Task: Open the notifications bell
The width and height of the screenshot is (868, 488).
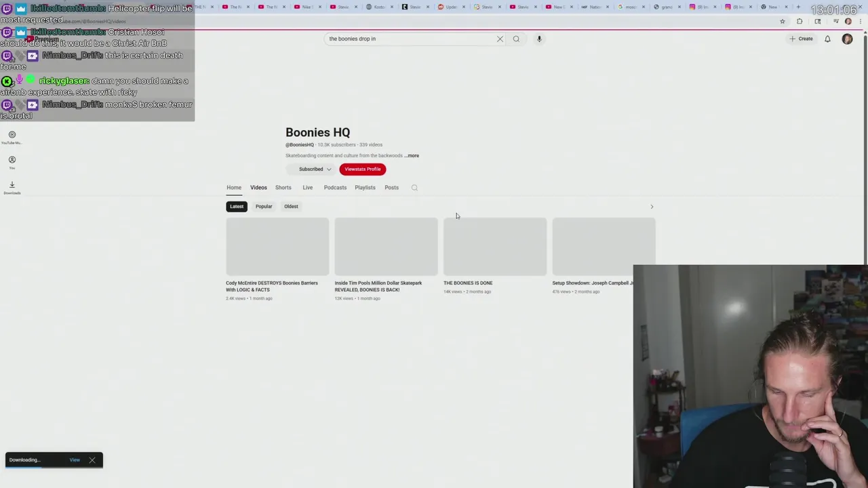Action: coord(827,39)
